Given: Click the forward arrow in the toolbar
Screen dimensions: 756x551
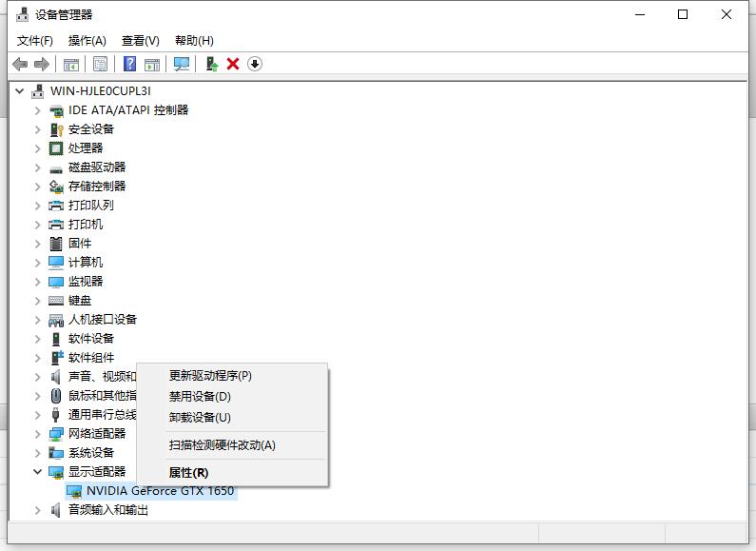Looking at the screenshot, I should [x=41, y=64].
